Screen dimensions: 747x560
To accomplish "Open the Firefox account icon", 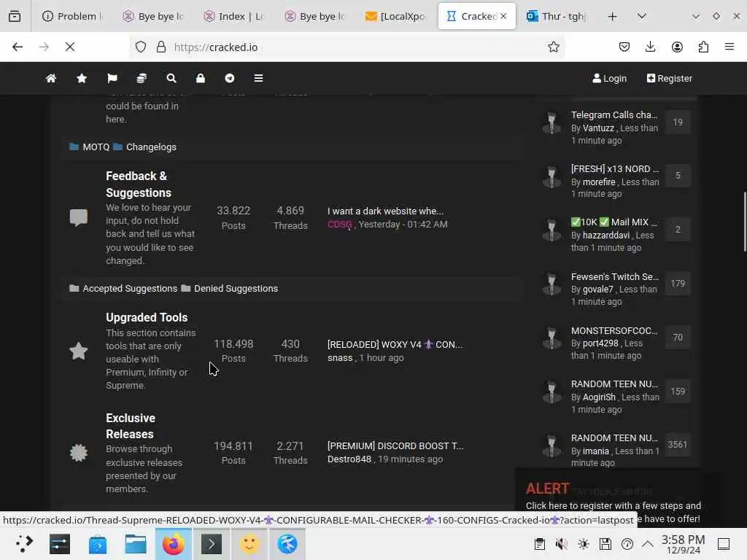I will coord(677,47).
